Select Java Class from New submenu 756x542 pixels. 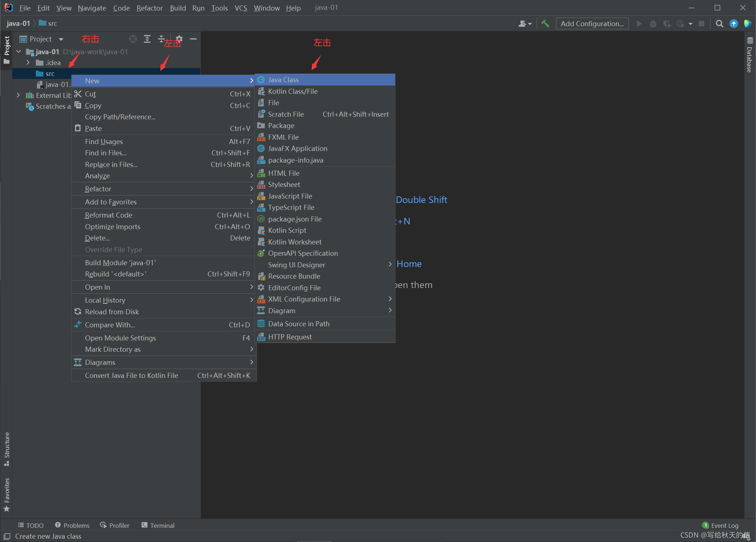[x=283, y=80]
